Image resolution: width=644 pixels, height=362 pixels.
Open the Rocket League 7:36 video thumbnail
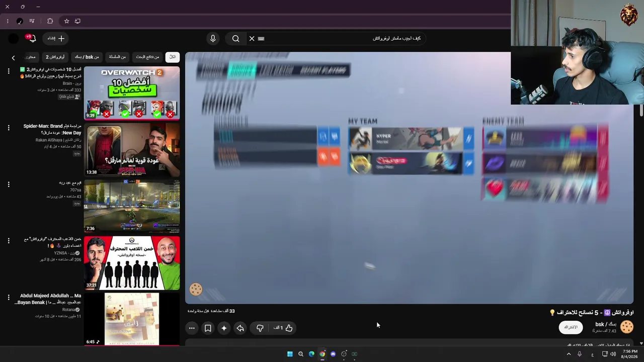132,206
